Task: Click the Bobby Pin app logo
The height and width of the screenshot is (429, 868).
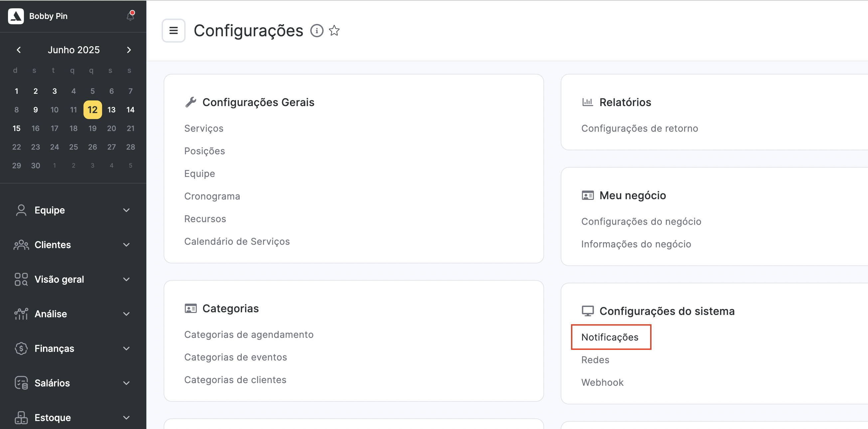Action: pos(16,16)
